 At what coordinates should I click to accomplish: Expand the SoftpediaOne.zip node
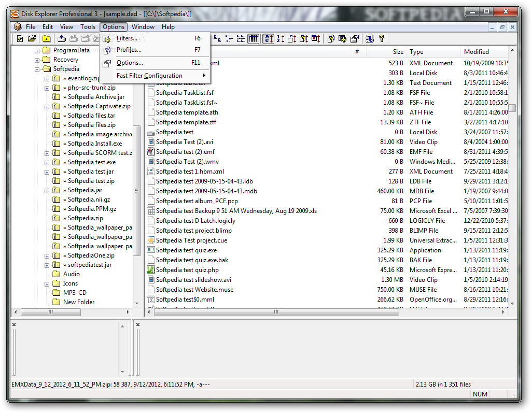coord(47,256)
